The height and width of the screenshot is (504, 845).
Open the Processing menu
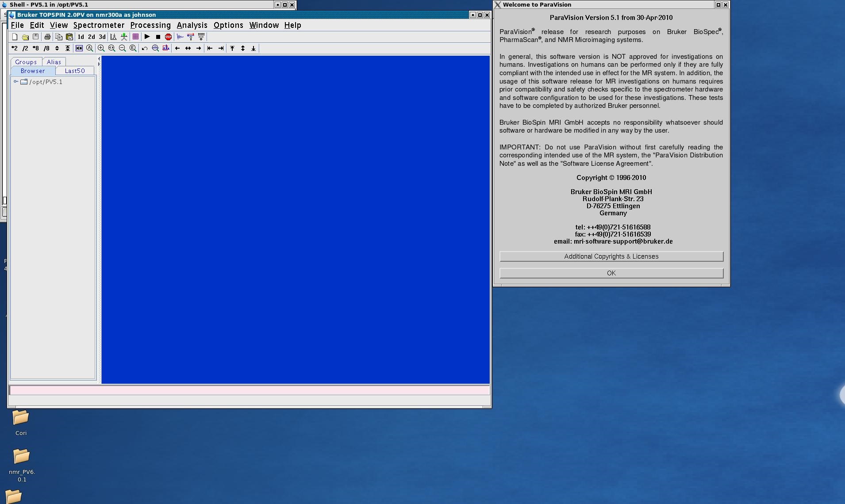coord(150,25)
